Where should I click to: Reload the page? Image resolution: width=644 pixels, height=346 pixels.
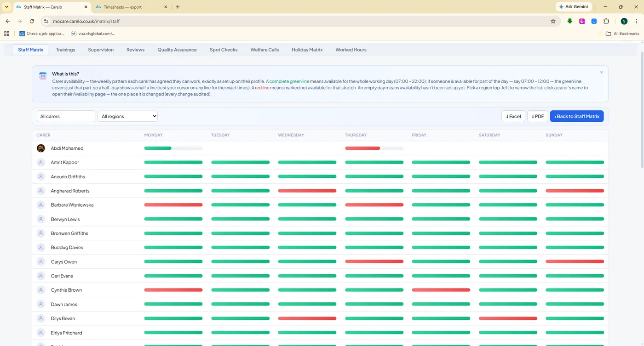[32, 21]
